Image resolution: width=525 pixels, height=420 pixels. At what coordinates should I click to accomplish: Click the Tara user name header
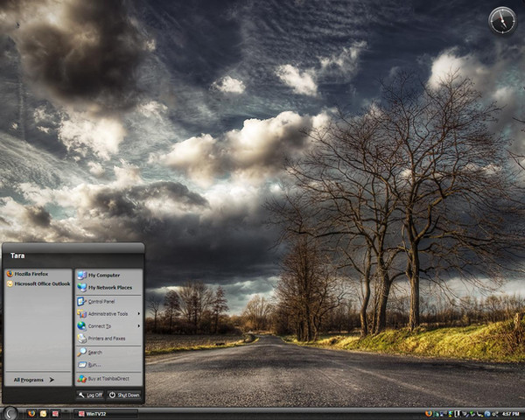point(17,255)
